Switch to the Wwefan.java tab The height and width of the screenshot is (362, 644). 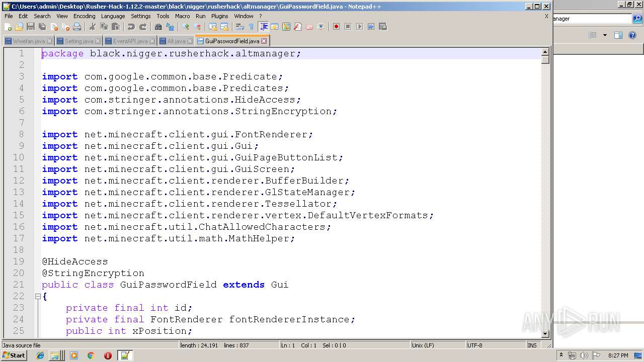coord(29,41)
